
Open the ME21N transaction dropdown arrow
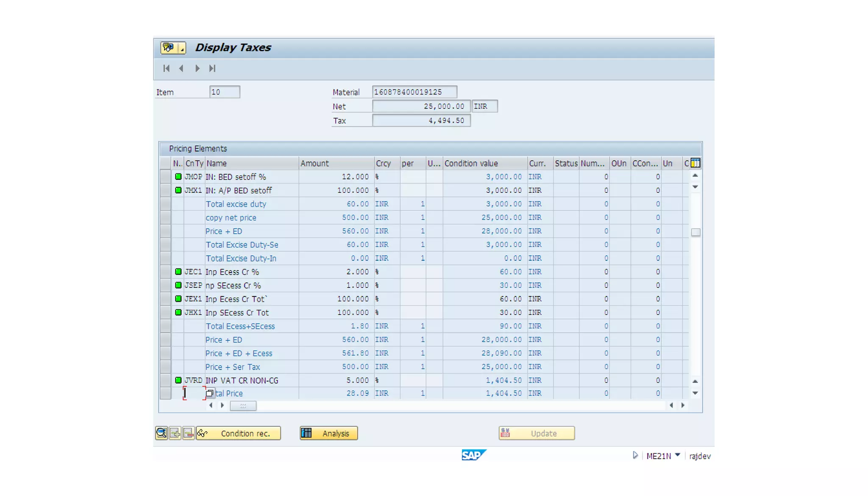click(678, 455)
